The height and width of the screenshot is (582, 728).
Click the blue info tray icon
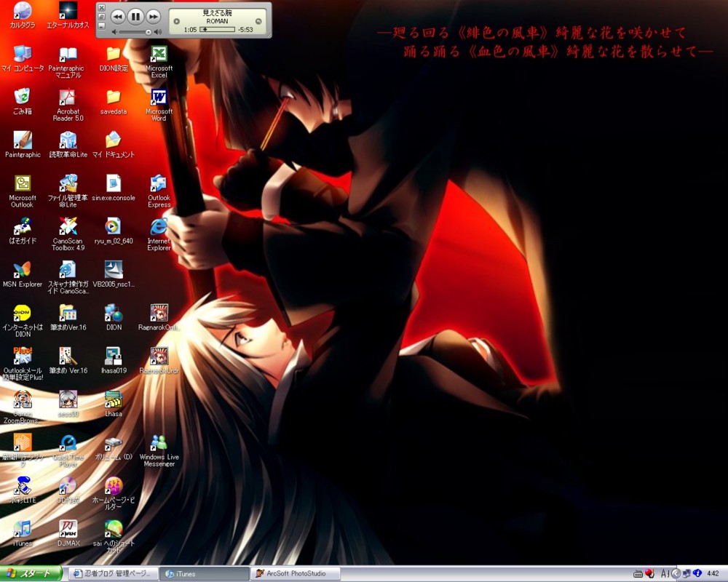(697, 574)
